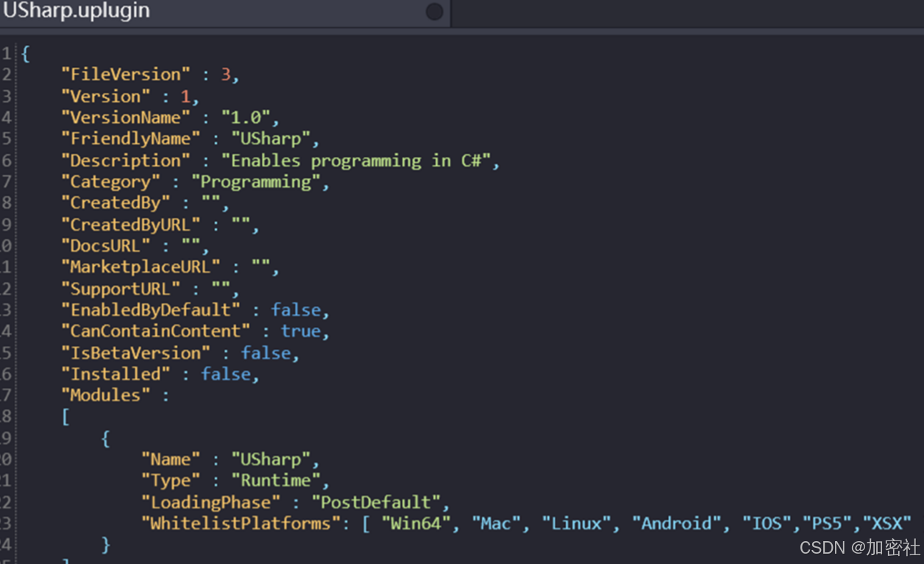Click the "Android" platform entry
Image resolution: width=924 pixels, height=564 pixels.
(x=676, y=524)
